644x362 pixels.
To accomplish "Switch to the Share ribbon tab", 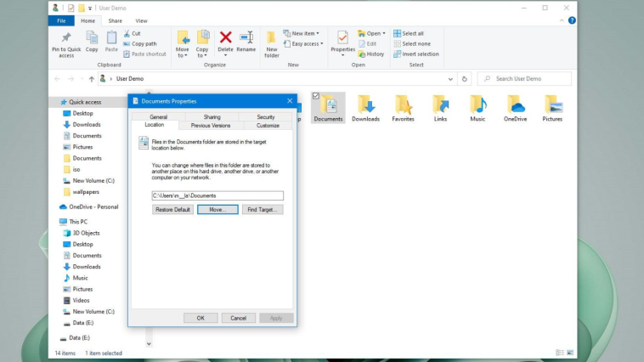I will (x=115, y=20).
